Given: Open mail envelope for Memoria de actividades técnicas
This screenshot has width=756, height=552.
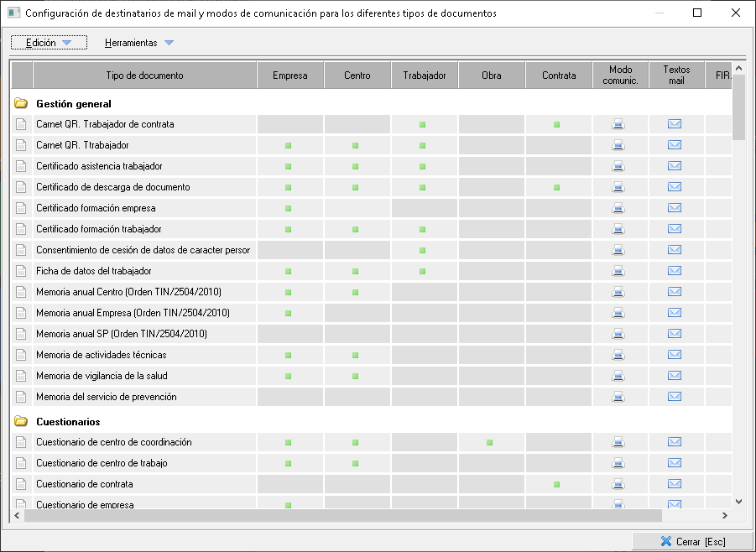Looking at the screenshot, I should tap(674, 355).
